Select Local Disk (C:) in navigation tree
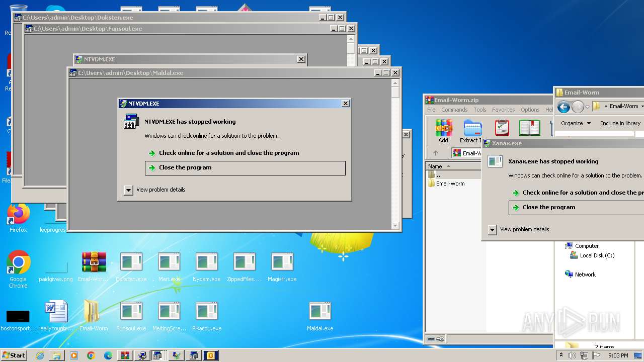The height and width of the screenshot is (362, 644). click(x=592, y=255)
